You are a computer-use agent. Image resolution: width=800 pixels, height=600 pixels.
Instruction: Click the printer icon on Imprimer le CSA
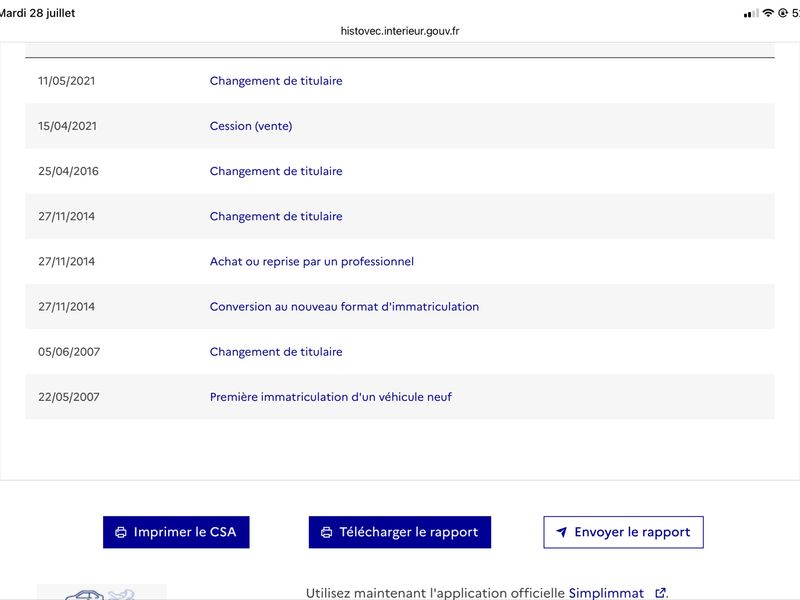pyautogui.click(x=121, y=532)
